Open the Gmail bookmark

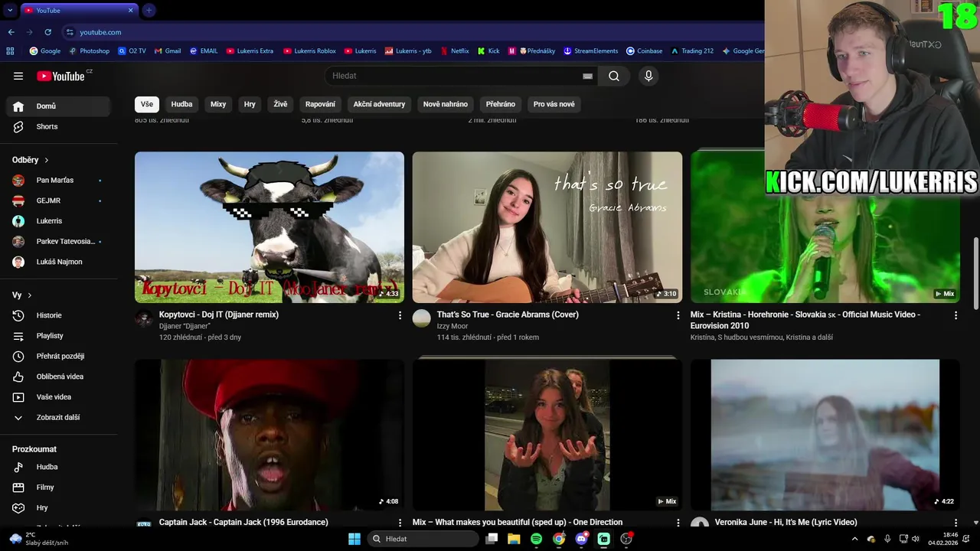click(x=168, y=51)
